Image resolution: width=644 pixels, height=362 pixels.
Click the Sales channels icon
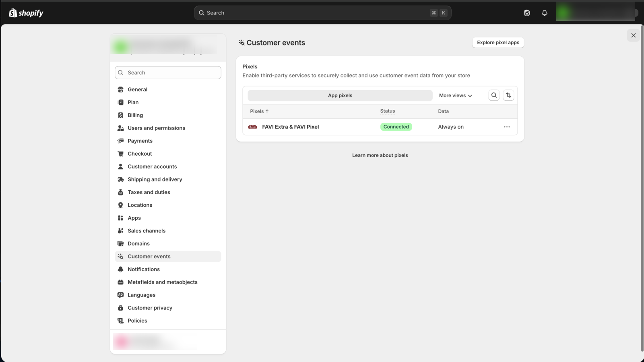[x=120, y=231]
